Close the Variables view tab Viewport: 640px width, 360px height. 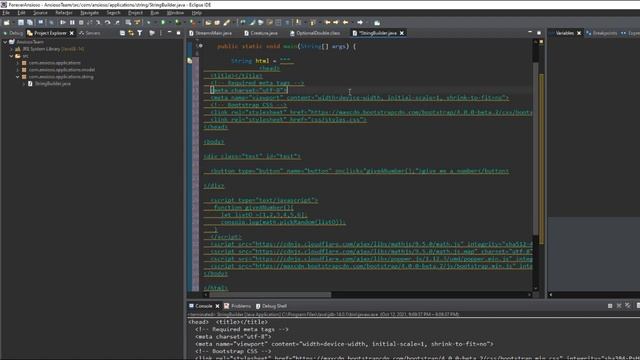point(579,33)
